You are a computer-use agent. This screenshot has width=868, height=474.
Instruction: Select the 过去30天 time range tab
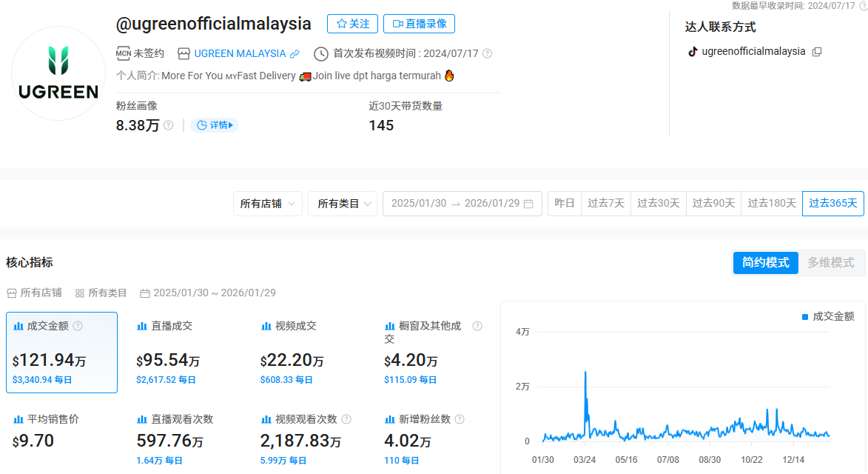pos(658,204)
